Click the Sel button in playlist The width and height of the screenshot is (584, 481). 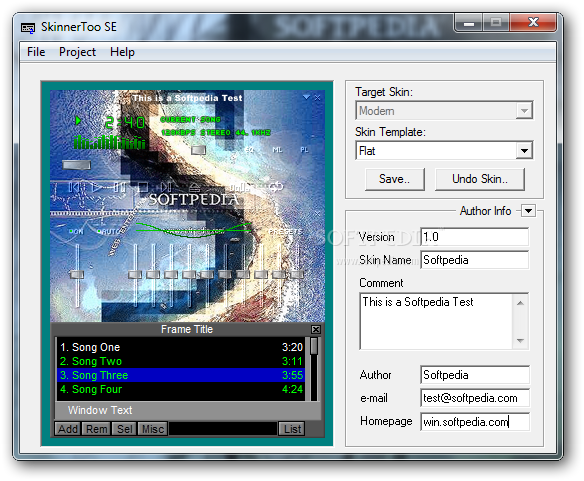[124, 429]
